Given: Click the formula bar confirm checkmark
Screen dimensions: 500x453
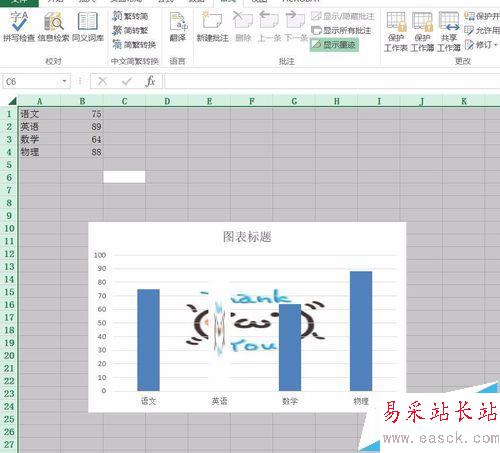Looking at the screenshot, I should click(x=127, y=81).
